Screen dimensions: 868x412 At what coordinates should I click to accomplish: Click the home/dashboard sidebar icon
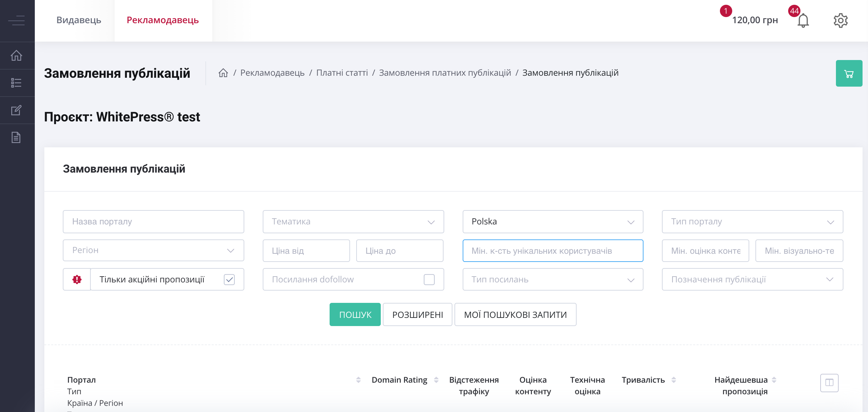point(16,55)
